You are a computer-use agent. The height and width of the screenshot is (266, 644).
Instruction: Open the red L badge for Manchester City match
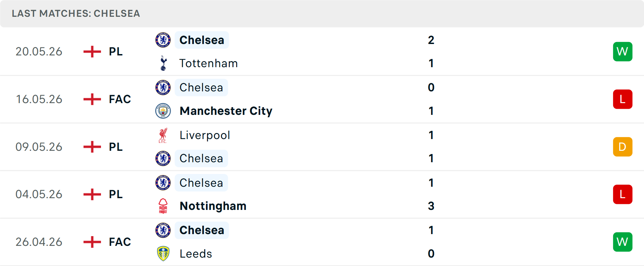[x=623, y=99]
